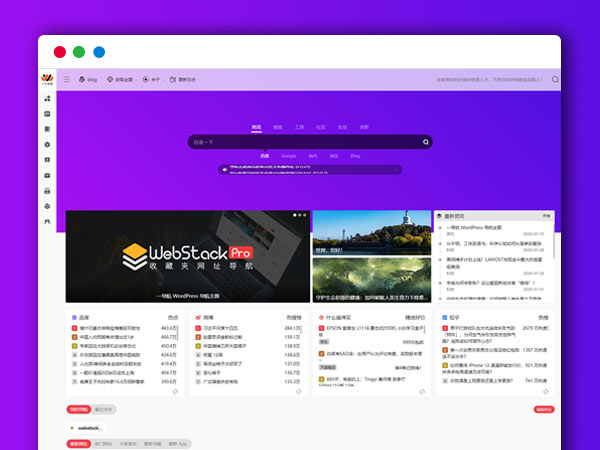Click the 什么值得买 red icon on its card
This screenshot has height=450, width=600.
(321, 318)
